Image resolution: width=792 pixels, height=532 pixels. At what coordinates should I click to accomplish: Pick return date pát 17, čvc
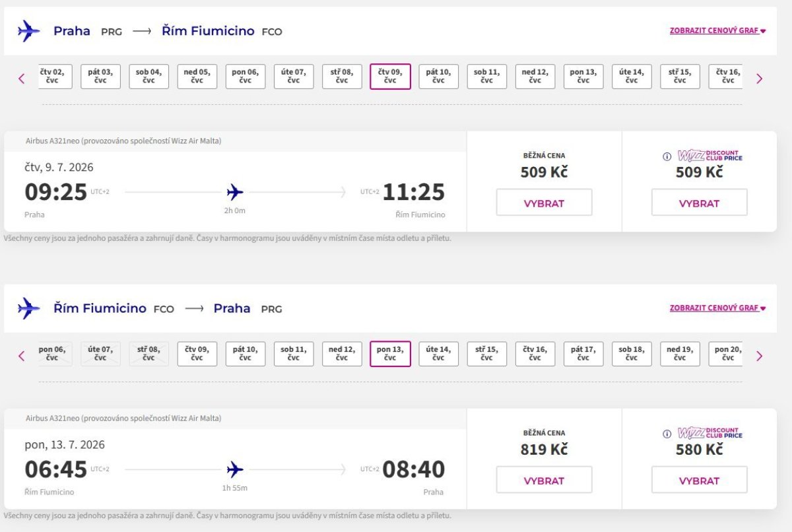tap(583, 354)
